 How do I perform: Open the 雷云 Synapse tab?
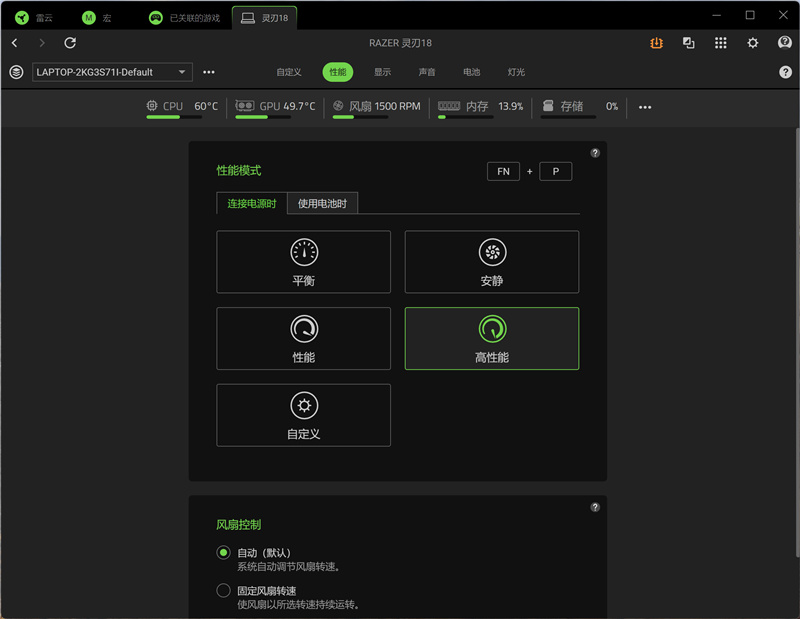point(34,18)
